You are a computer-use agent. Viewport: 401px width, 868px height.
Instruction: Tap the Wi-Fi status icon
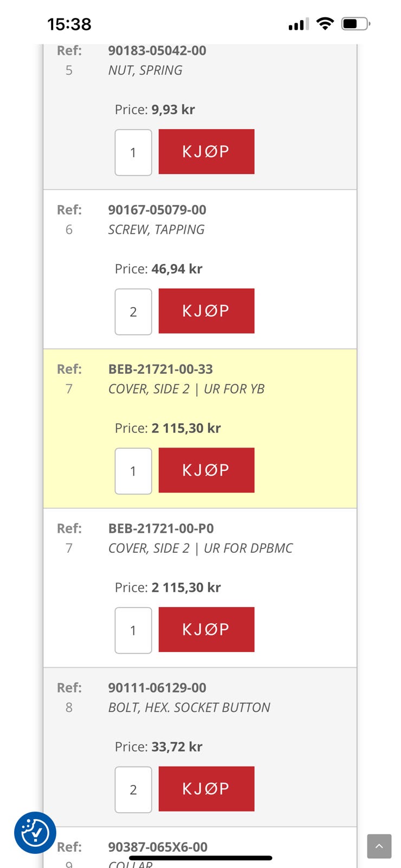[x=325, y=23]
